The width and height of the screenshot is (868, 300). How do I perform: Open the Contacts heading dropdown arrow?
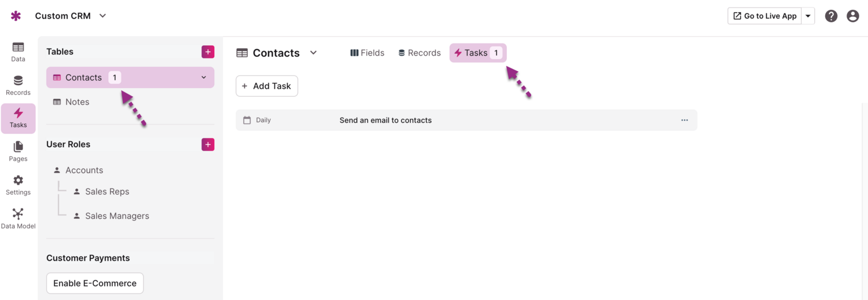(x=314, y=53)
